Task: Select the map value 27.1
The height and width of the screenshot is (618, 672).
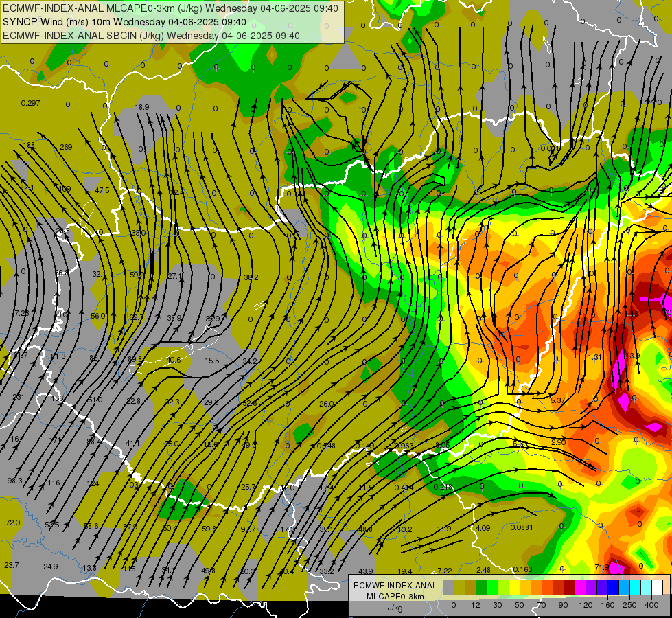Action: 174,276
